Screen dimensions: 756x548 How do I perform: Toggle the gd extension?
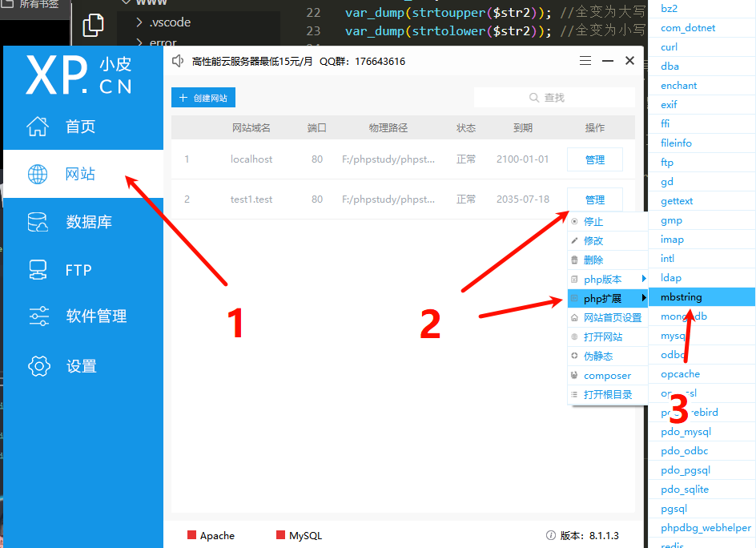(702, 182)
